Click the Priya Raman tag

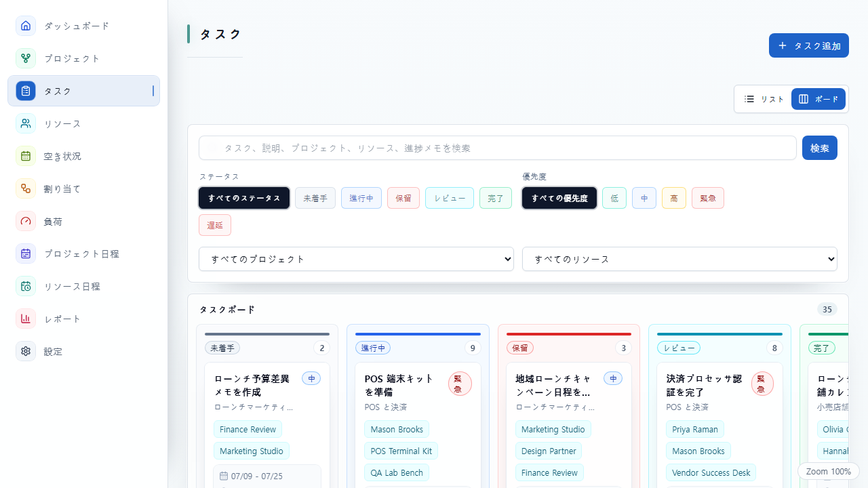695,429
